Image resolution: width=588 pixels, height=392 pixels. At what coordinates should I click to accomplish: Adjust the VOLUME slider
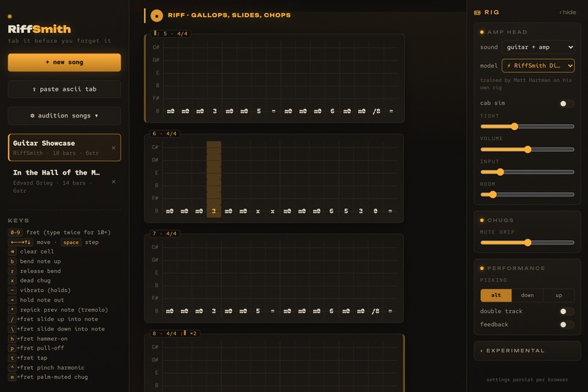(527, 150)
